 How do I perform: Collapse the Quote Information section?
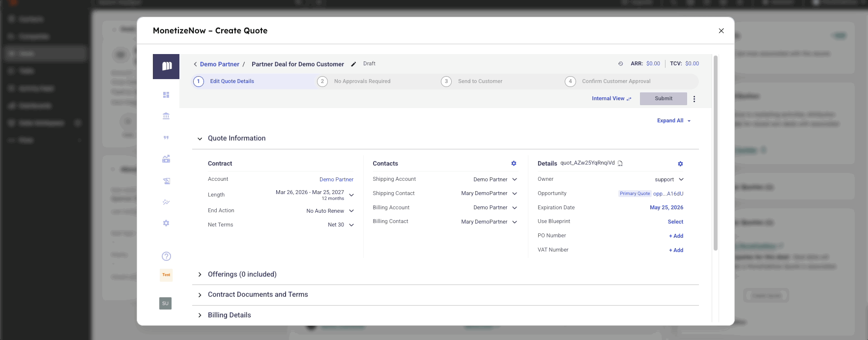[x=200, y=139]
